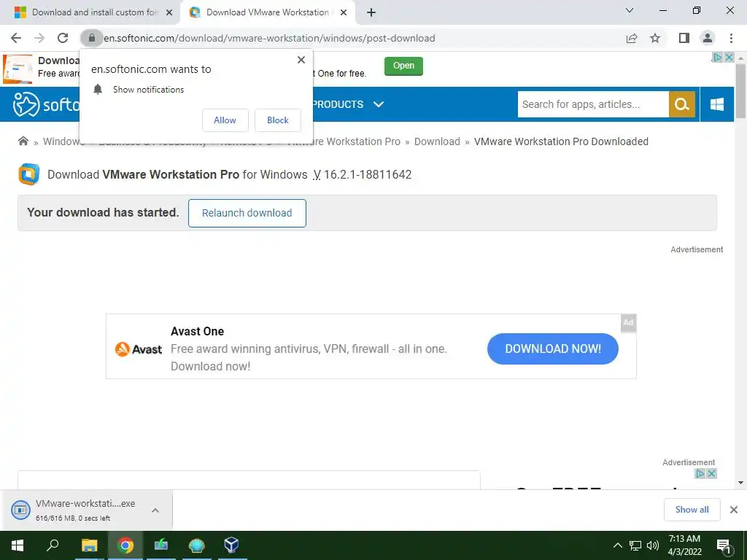Bookmark this page with the star icon
747x560 pixels.
pos(656,38)
